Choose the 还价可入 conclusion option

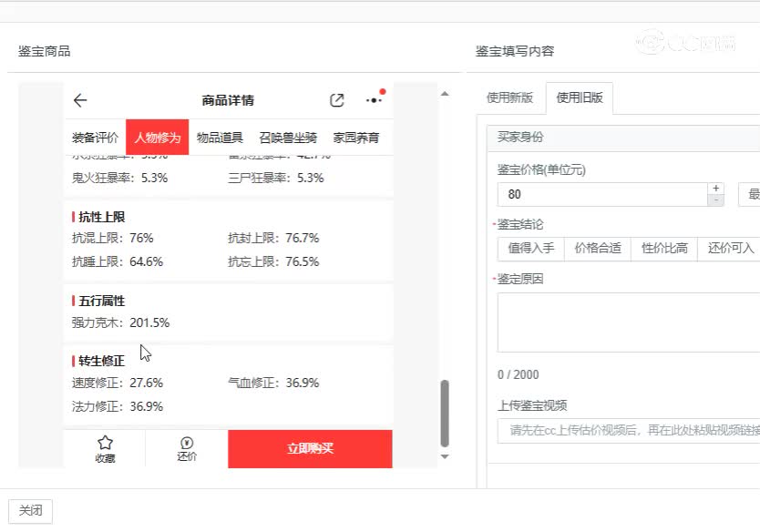click(x=730, y=249)
